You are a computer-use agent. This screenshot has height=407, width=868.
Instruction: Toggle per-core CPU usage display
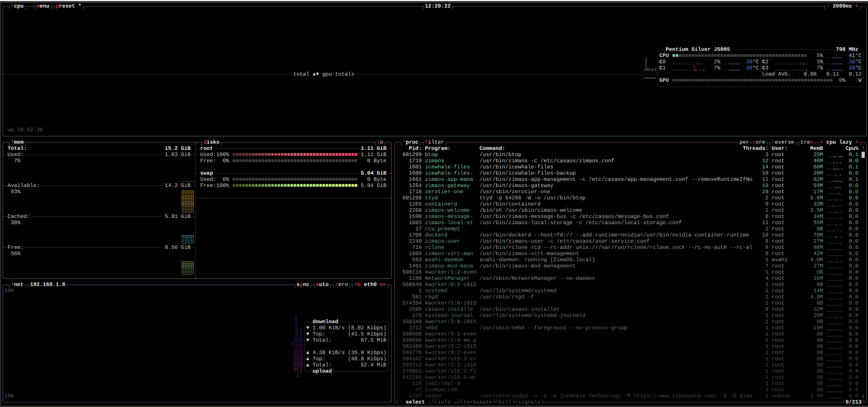(752, 142)
